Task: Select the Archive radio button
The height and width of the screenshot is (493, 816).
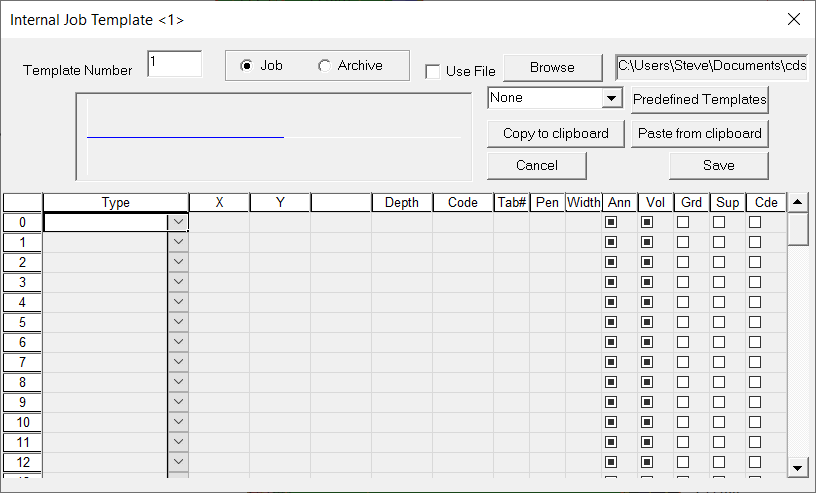Action: [x=324, y=66]
